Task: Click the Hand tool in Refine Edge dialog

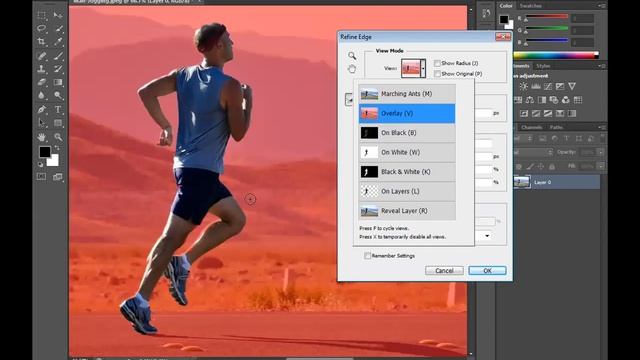Action: (352, 69)
